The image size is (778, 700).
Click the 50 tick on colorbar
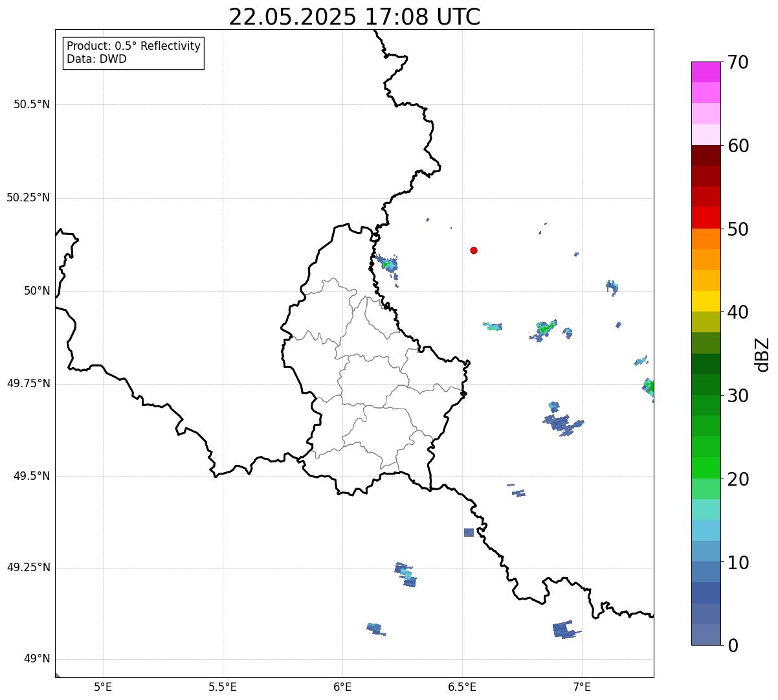click(739, 229)
